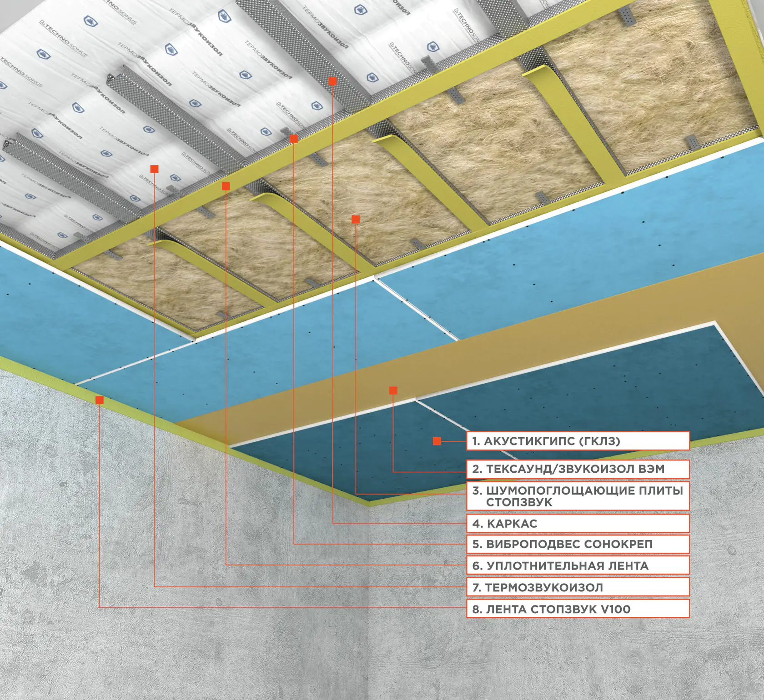764x700 pixels.
Task: Click the label '2. ТЕКСАУНД/ЗВУКОИЗОЛ ВЭМ'
Action: [x=578, y=469]
